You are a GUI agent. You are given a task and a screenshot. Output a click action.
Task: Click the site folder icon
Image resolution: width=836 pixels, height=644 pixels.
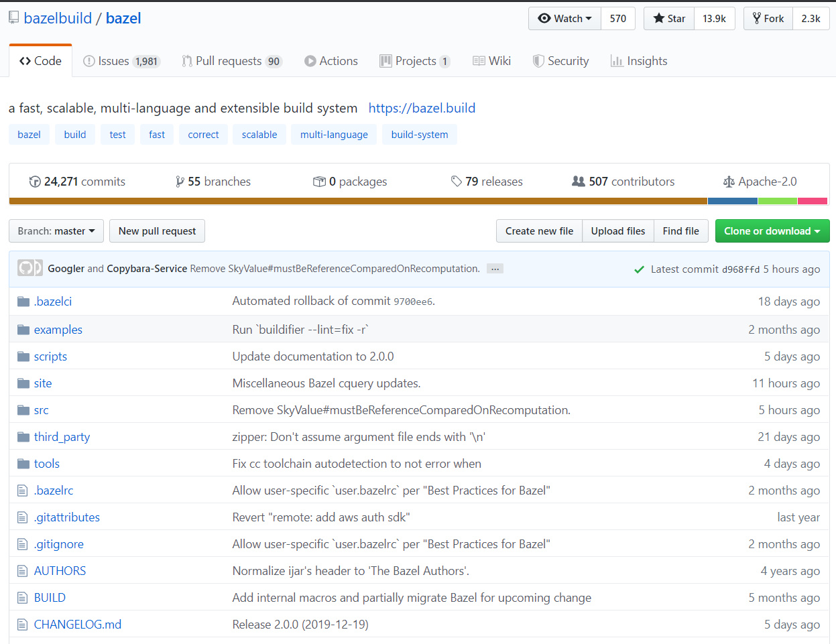pos(23,383)
